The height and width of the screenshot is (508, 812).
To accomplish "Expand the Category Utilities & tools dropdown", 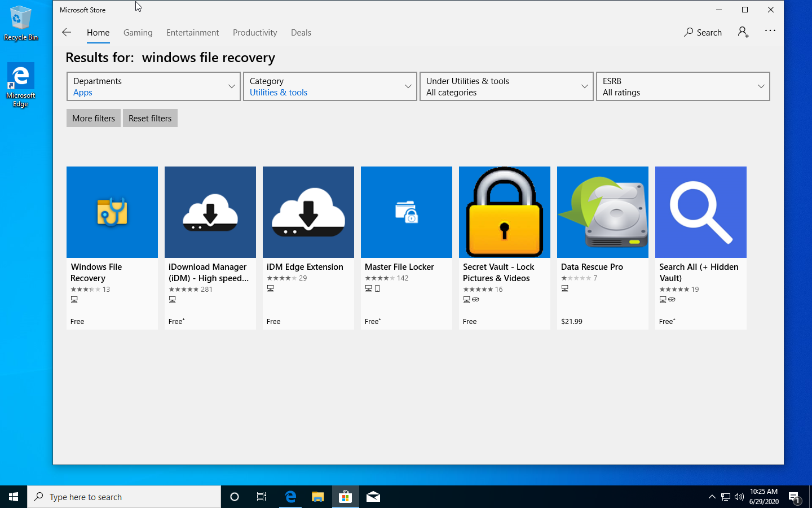I will click(330, 86).
